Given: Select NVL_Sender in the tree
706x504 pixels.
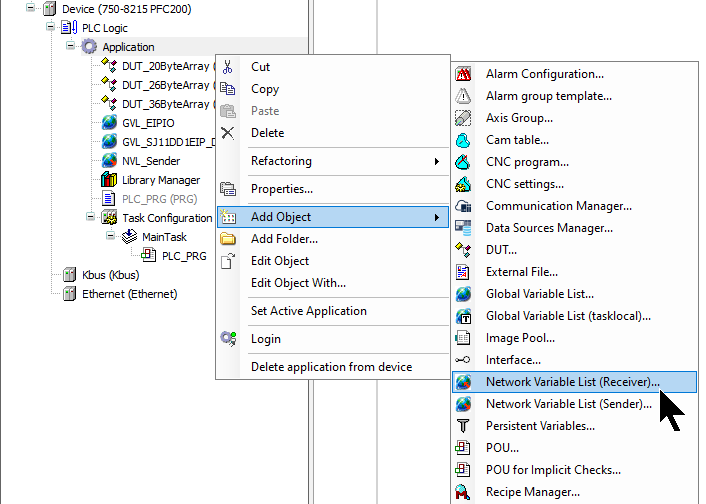Looking at the screenshot, I should pos(151,161).
